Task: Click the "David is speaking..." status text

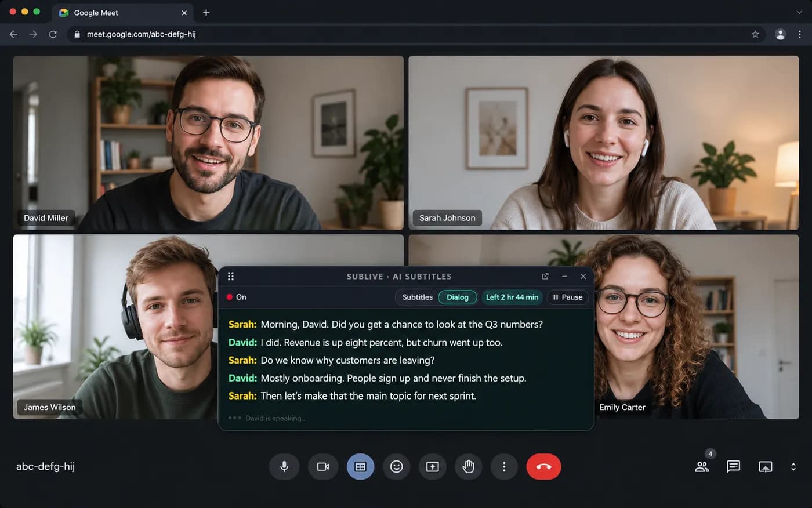Action: click(276, 418)
